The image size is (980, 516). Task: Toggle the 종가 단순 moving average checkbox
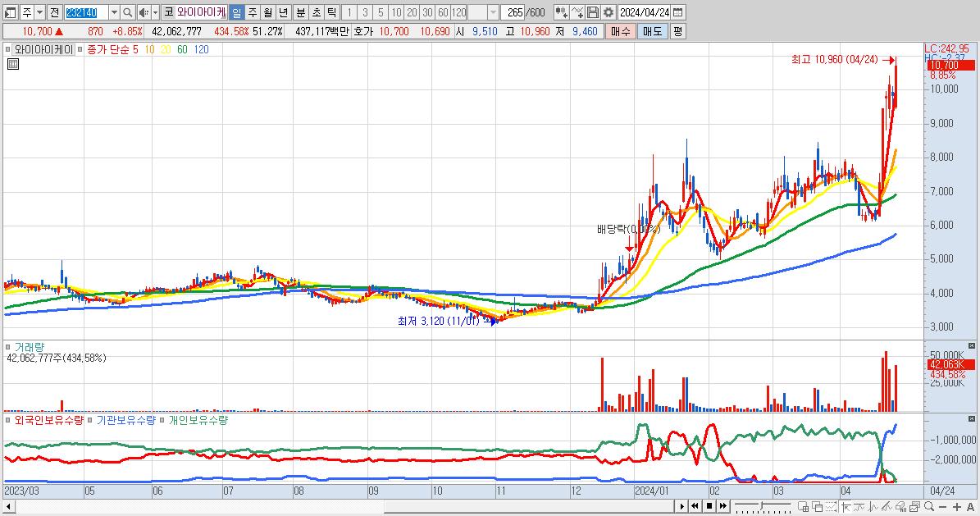pos(80,49)
